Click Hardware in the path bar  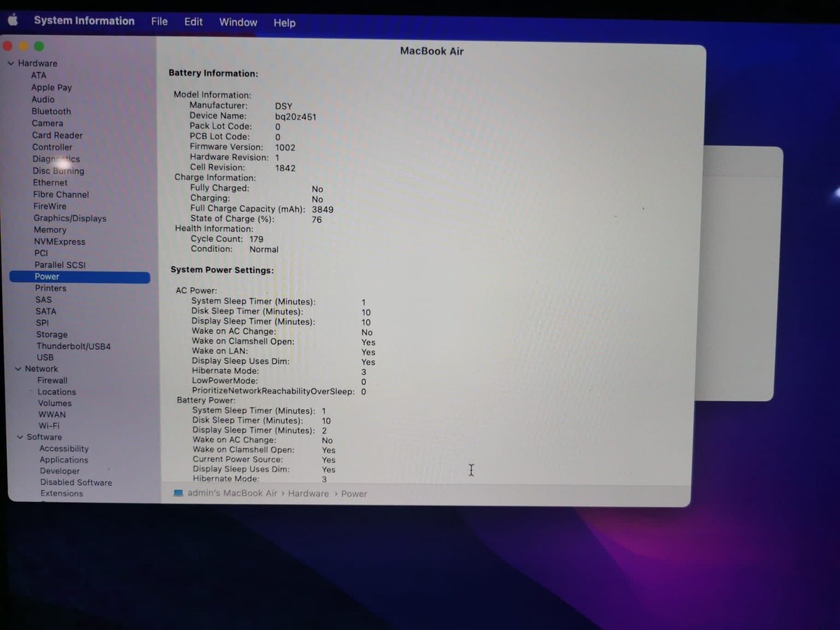pyautogui.click(x=308, y=493)
